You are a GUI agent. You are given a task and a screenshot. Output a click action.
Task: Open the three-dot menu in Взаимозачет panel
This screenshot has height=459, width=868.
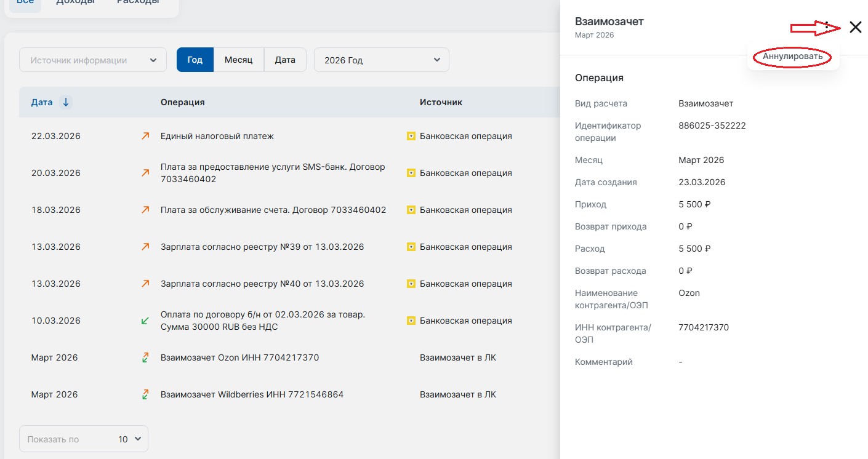coord(827,27)
